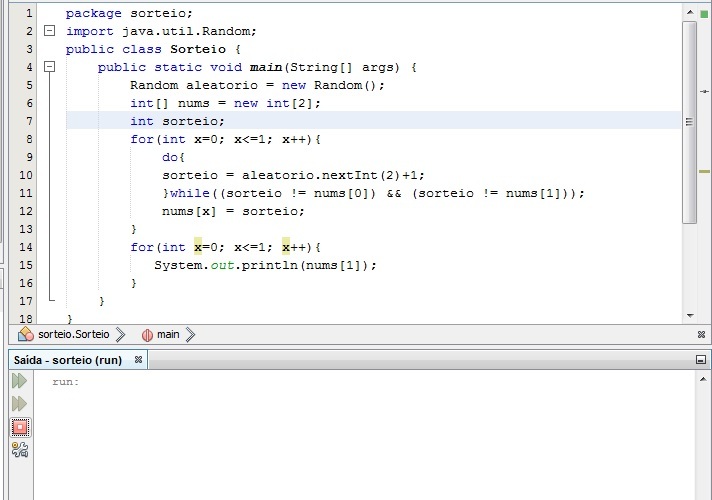The height and width of the screenshot is (500, 712).
Task: Click the yellow mark in error stripe
Action: (704, 172)
